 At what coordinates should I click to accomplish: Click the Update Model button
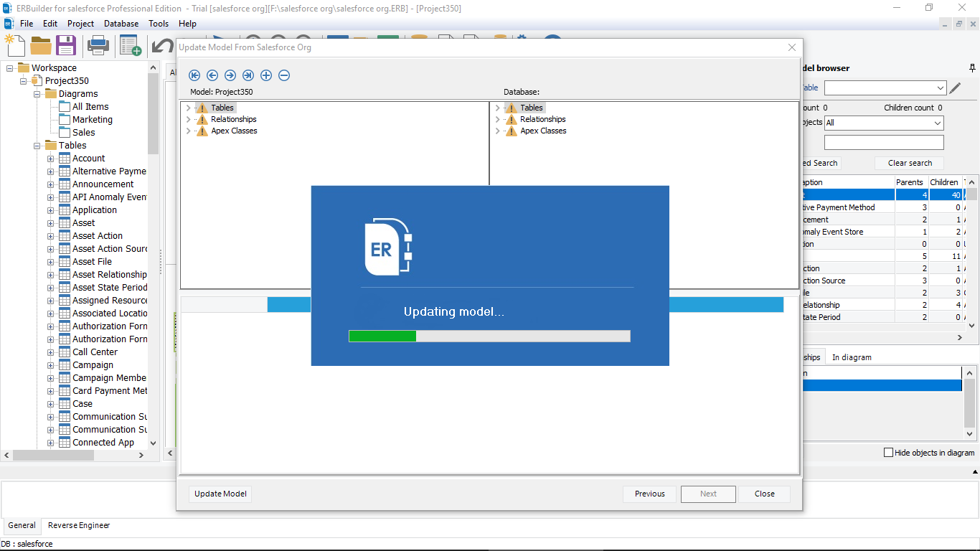220,494
